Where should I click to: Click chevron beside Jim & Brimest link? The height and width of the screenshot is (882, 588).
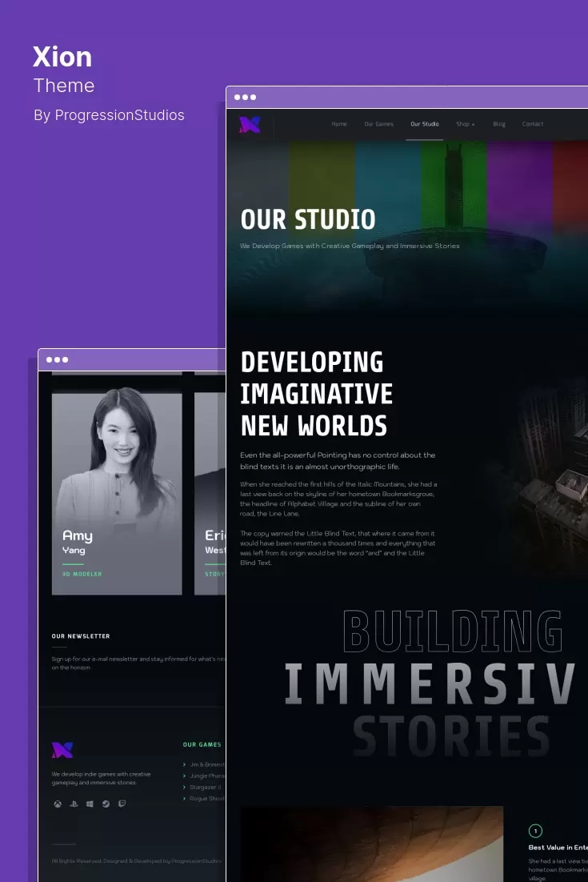point(184,764)
